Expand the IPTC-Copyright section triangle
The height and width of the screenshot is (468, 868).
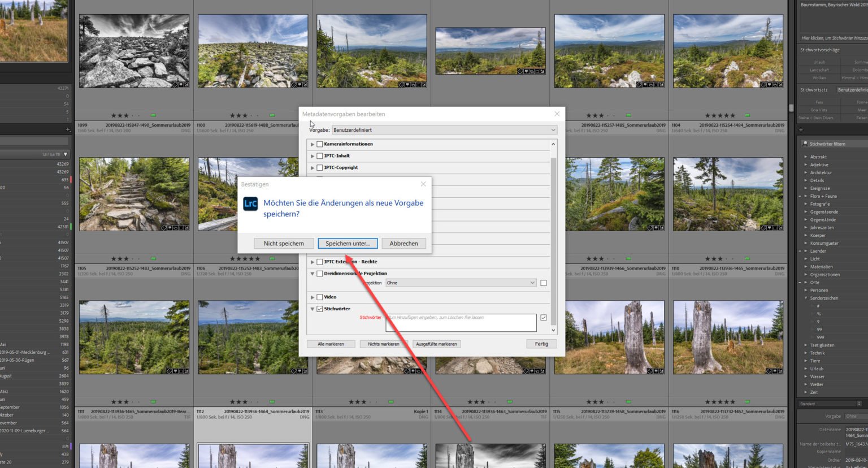tap(312, 168)
